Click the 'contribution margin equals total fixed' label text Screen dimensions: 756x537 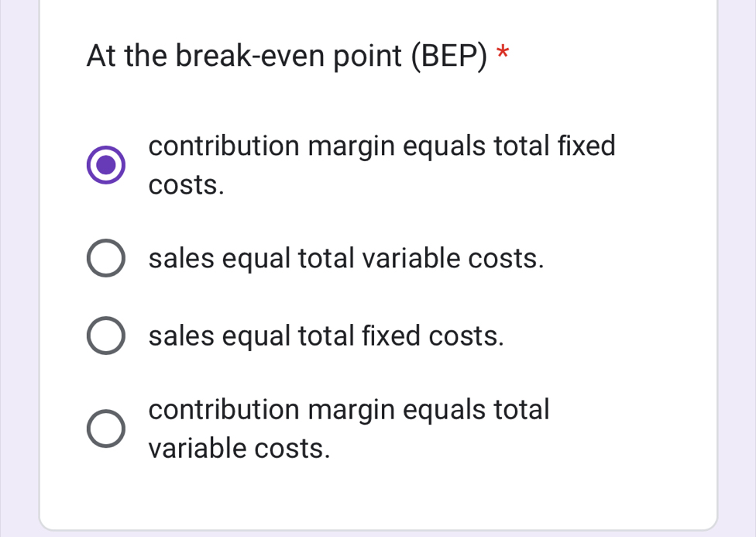click(x=382, y=146)
